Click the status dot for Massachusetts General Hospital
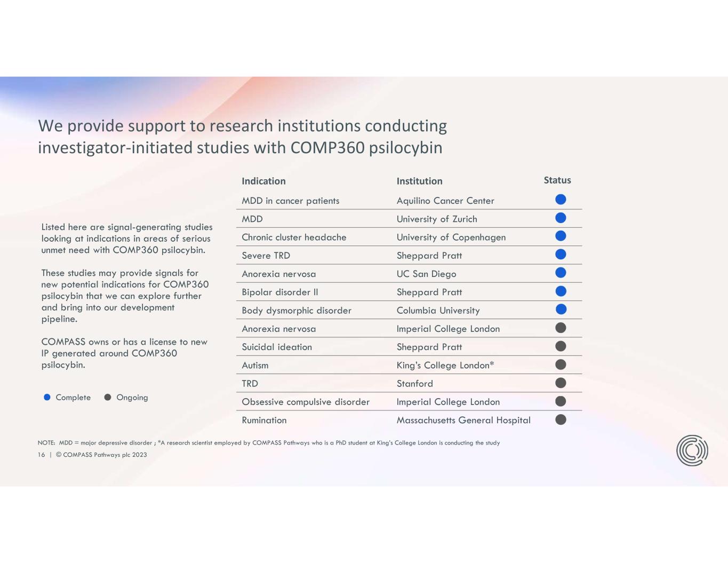The height and width of the screenshot is (563, 728). [x=561, y=419]
